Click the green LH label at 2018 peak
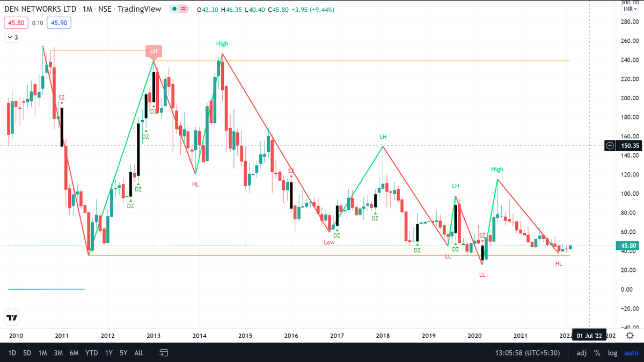This screenshot has width=644, height=362. 383,137
